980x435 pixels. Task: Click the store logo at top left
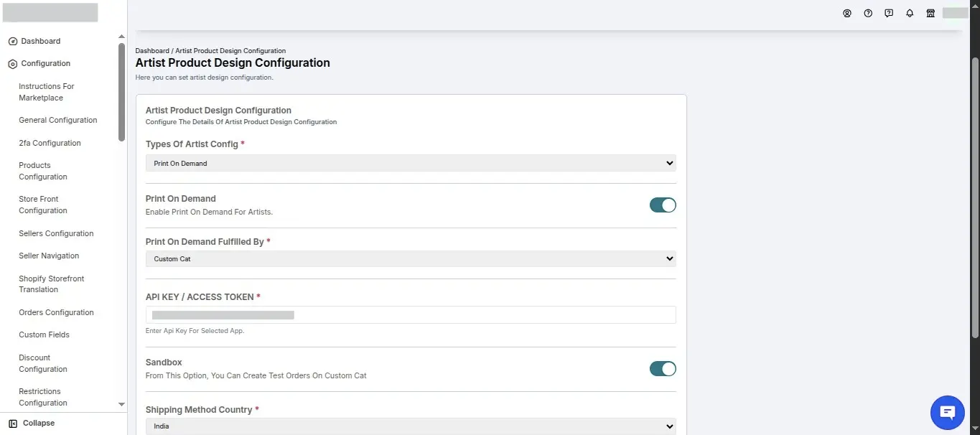50,12
